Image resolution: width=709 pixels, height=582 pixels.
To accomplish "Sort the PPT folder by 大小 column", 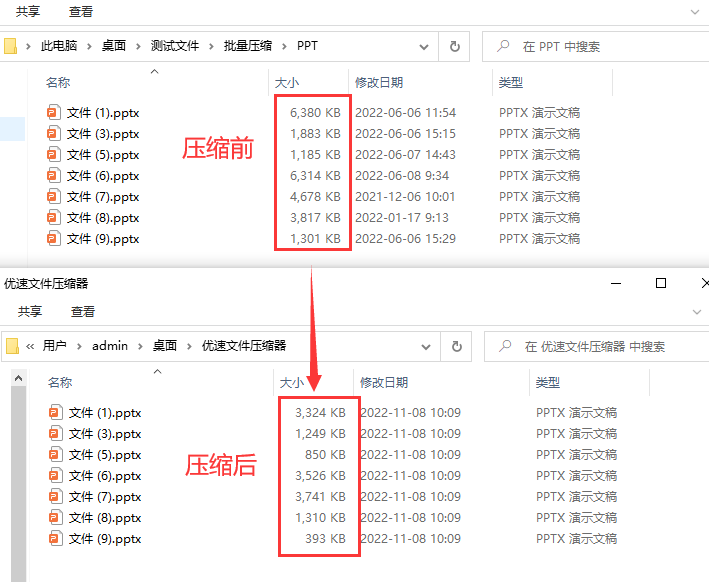I will pos(287,83).
